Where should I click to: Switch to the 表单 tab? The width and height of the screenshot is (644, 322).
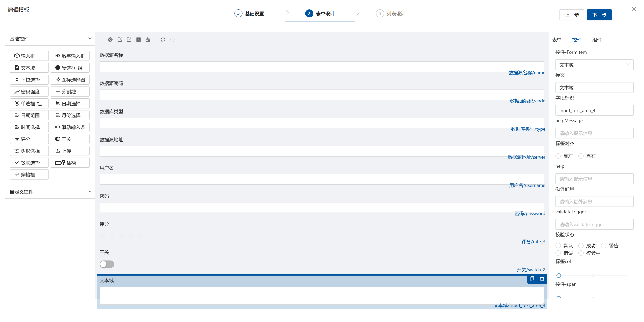click(557, 40)
